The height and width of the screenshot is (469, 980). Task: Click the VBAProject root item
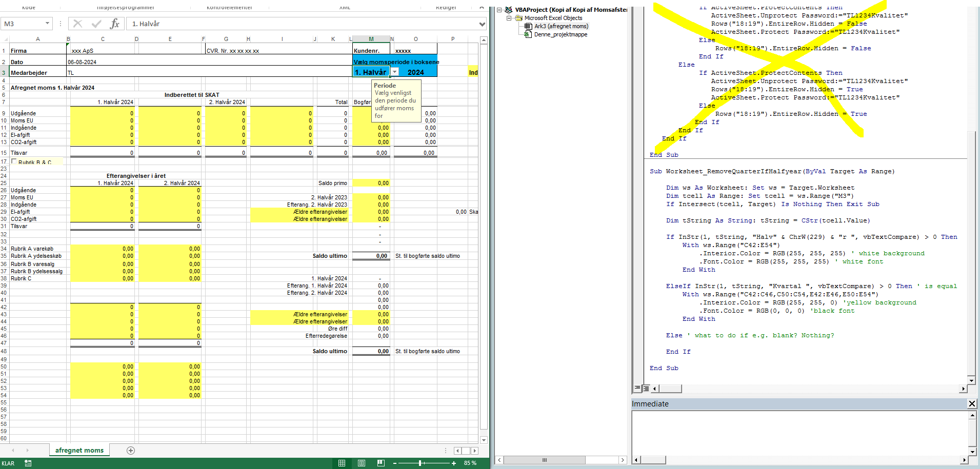click(x=571, y=10)
